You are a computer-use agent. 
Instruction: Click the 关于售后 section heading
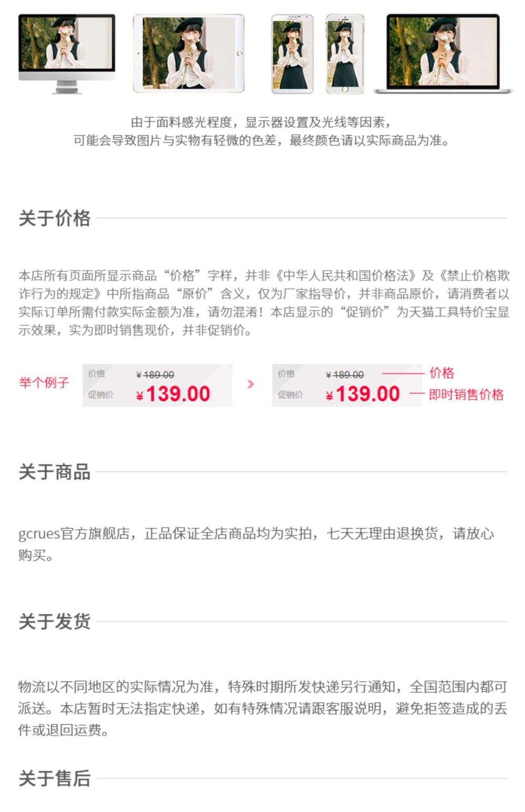click(x=55, y=778)
